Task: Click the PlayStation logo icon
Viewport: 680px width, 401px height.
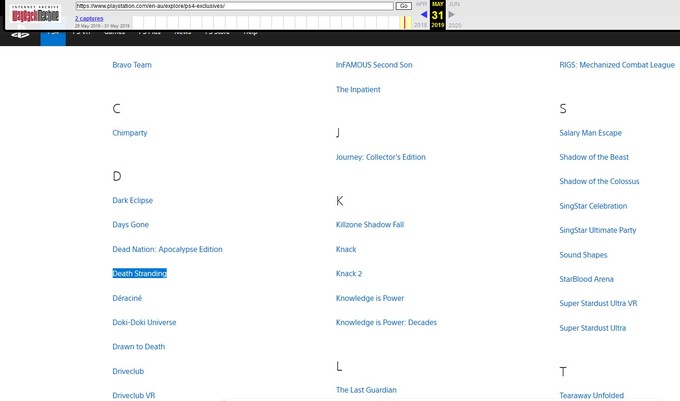Action: [20, 35]
